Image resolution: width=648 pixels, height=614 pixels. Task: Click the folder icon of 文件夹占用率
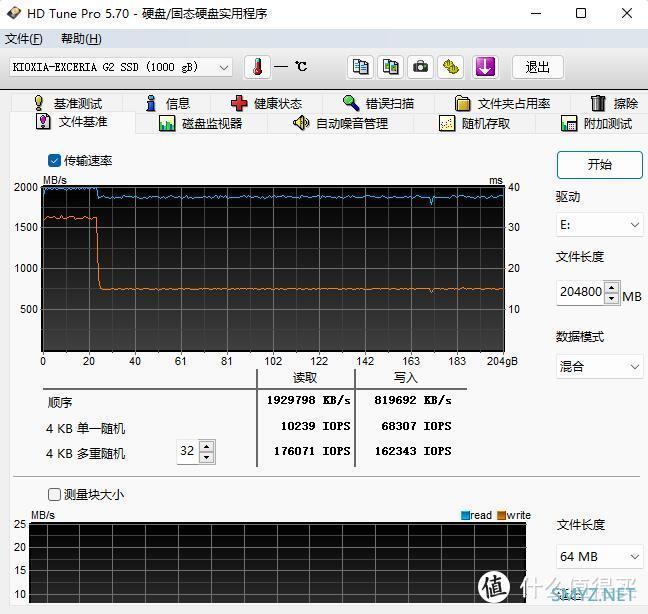[462, 103]
